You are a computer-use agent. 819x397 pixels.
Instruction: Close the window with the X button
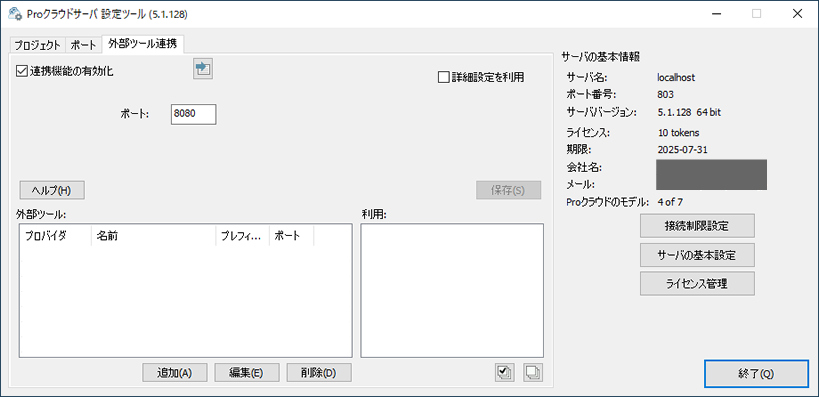[x=797, y=14]
